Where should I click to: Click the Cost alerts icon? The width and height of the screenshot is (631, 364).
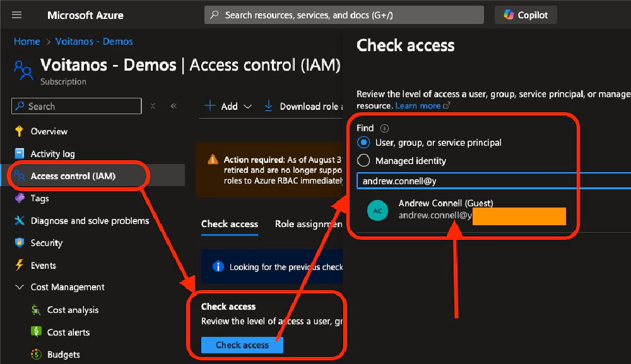click(36, 332)
